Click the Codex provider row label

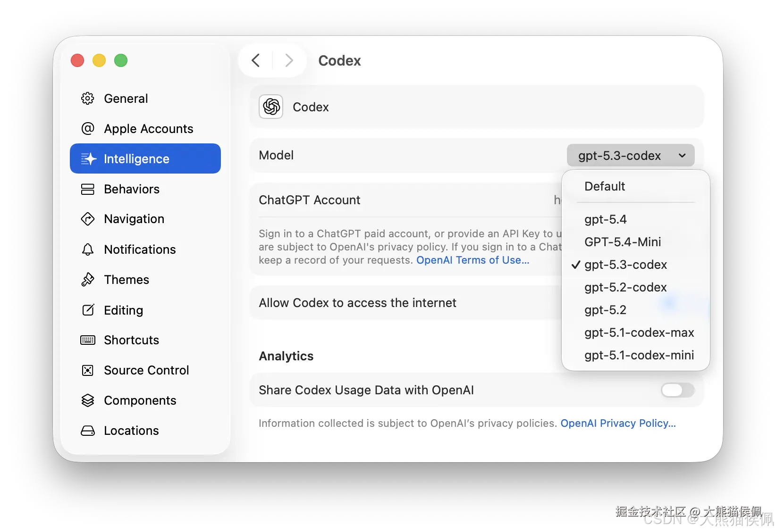[x=311, y=107]
